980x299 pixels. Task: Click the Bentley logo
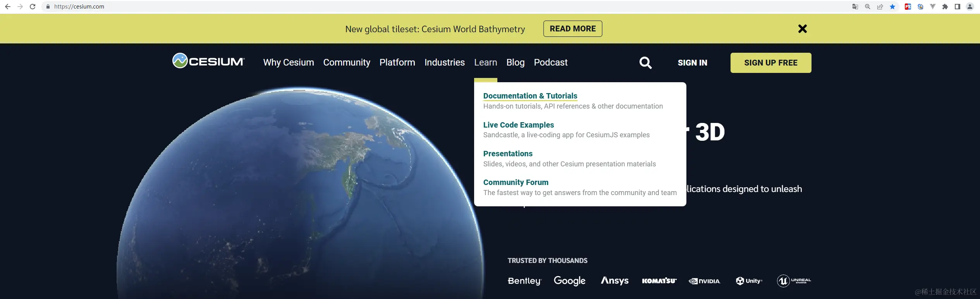pos(524,281)
